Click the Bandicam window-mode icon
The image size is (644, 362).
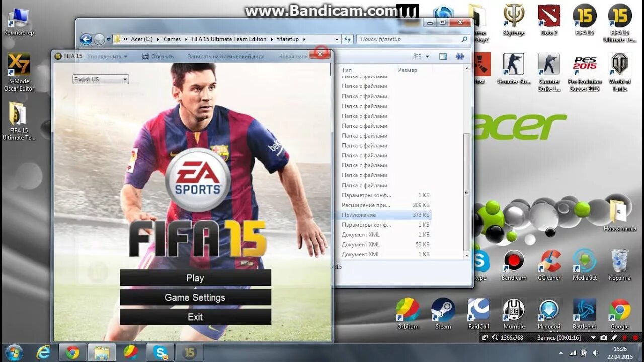[x=486, y=338]
